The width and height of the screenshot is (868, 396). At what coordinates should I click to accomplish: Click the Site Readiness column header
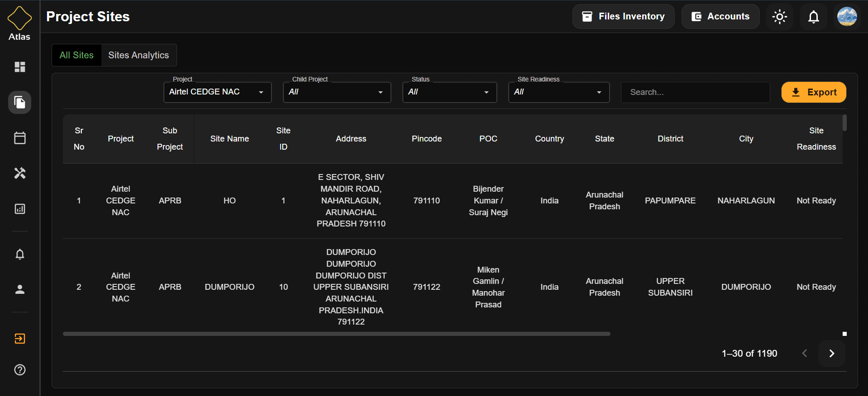pos(816,139)
